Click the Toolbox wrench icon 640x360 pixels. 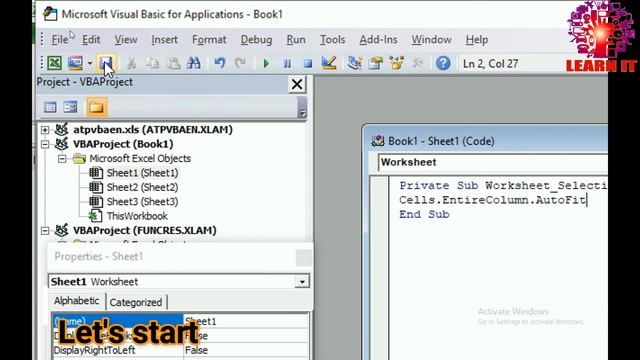point(417,63)
